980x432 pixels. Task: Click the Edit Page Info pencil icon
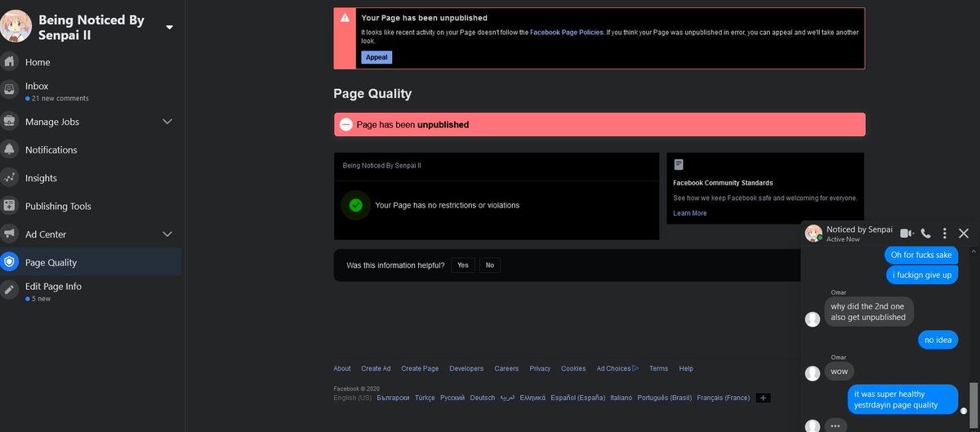click(10, 291)
